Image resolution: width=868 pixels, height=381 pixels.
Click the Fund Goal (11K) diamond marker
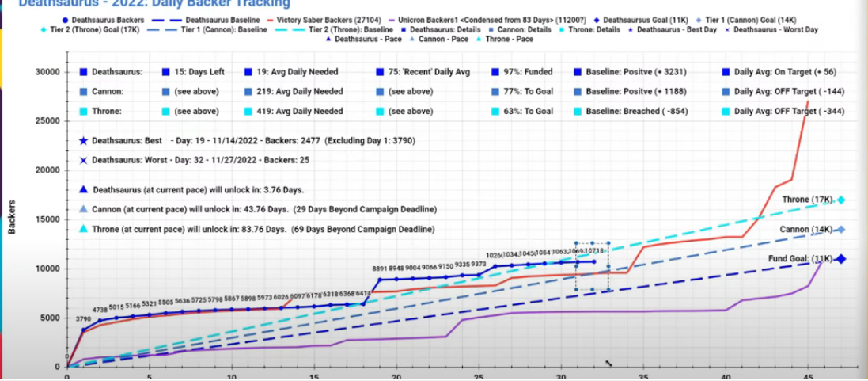[841, 259]
